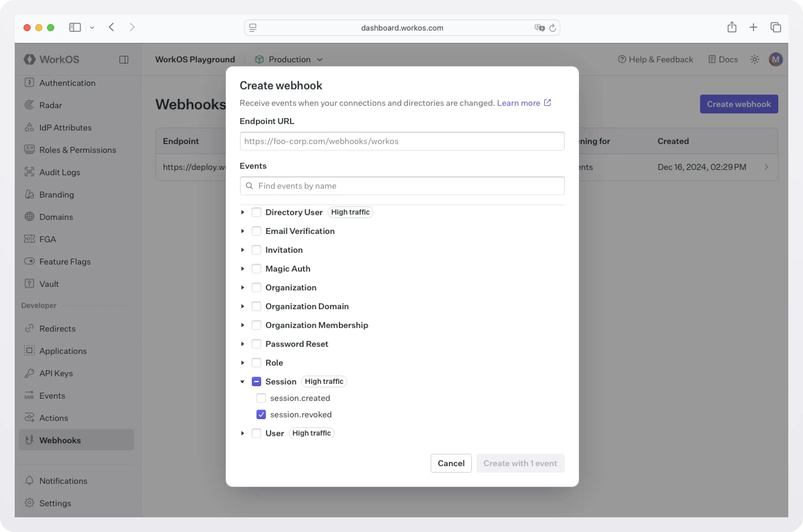
Task: Click the Actions sidebar icon
Action: (x=29, y=418)
